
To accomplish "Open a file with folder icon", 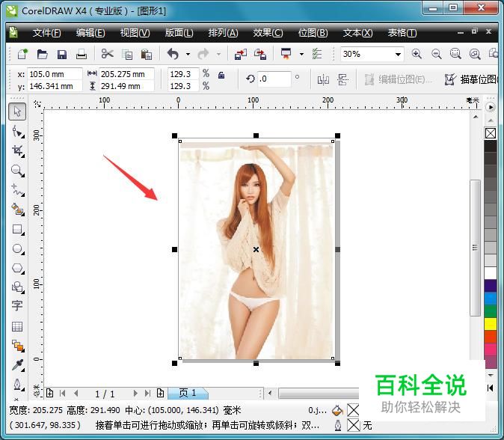I will pos(42,54).
